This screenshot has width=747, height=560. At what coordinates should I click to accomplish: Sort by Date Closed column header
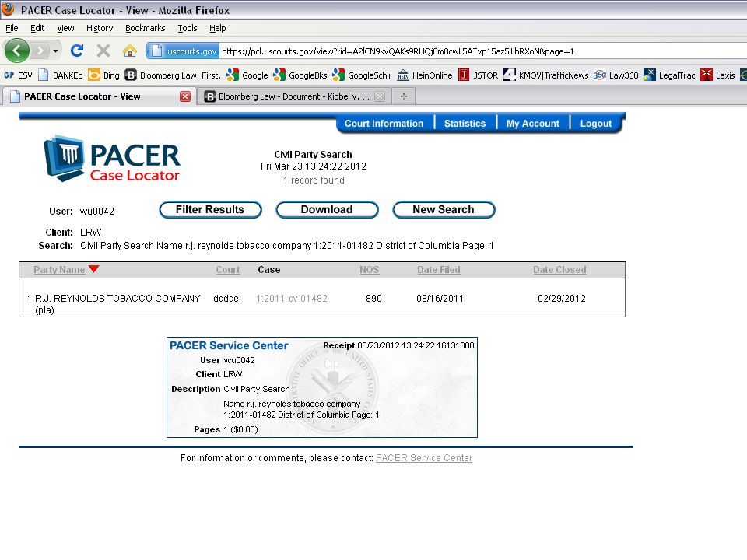coord(559,270)
